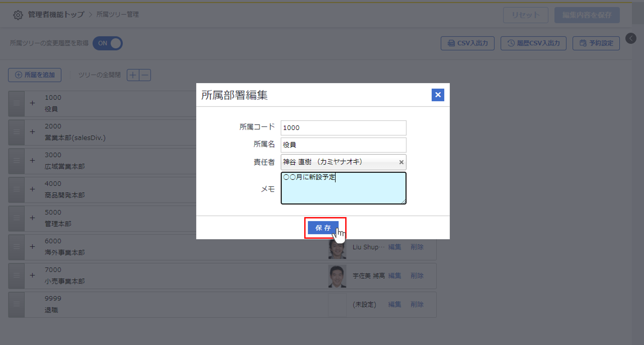Click the (未設定) manager label
The height and width of the screenshot is (345, 644).
364,305
